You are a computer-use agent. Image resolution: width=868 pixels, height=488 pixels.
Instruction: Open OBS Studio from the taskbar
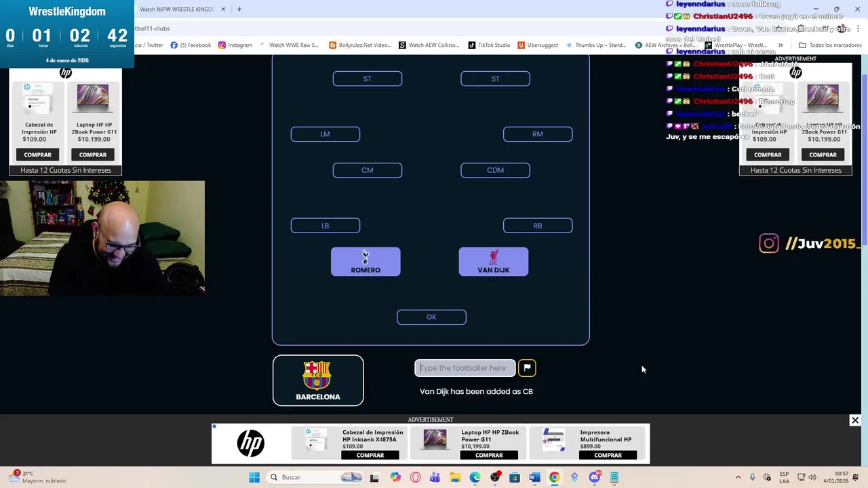[495, 477]
